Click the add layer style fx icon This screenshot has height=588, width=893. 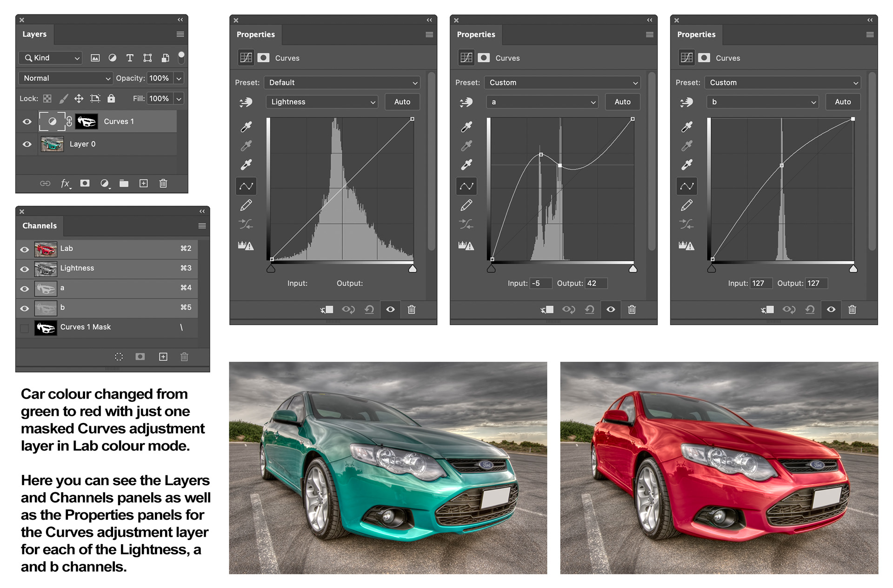65,183
